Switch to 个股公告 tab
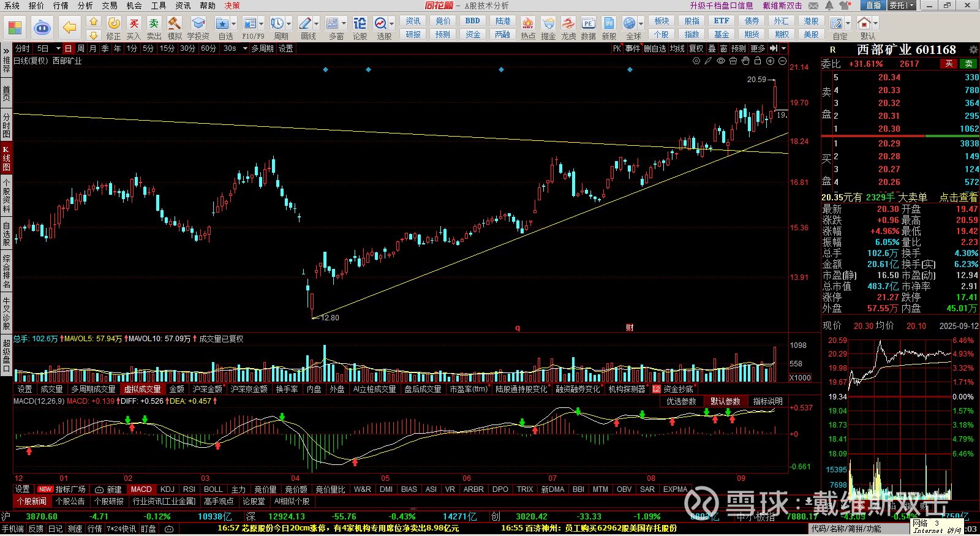This screenshot has width=980, height=536. point(70,501)
